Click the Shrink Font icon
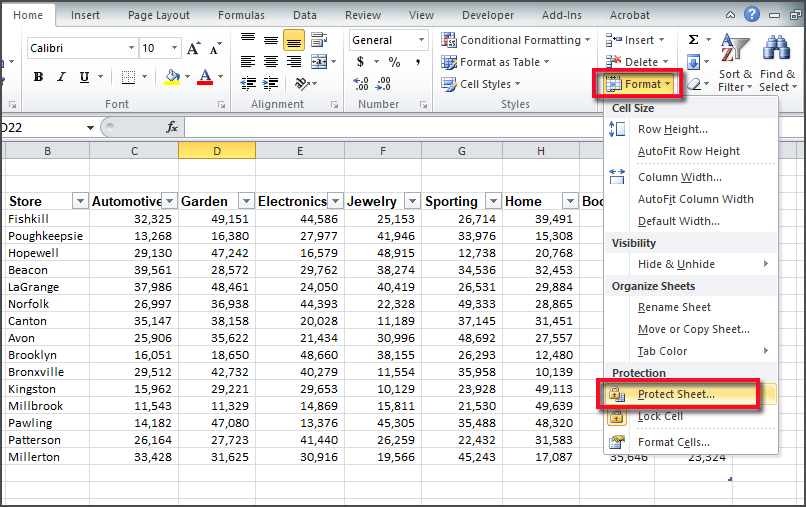Image resolution: width=806 pixels, height=507 pixels. point(215,48)
